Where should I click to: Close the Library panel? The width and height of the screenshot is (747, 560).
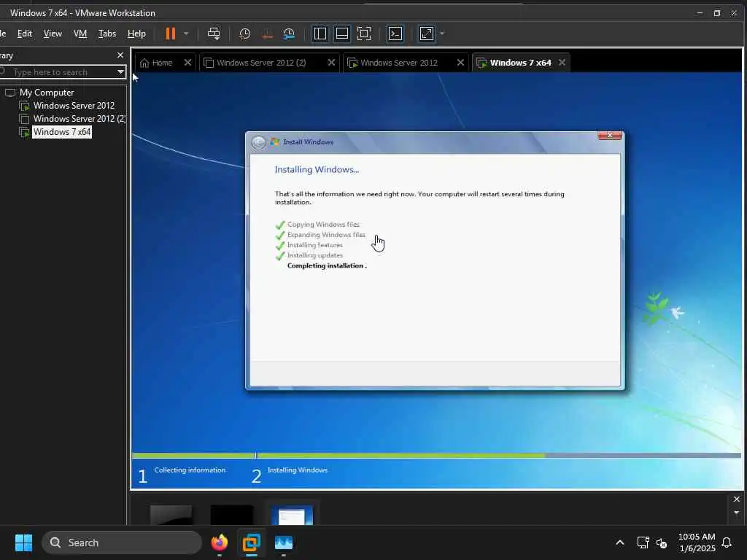(x=120, y=55)
